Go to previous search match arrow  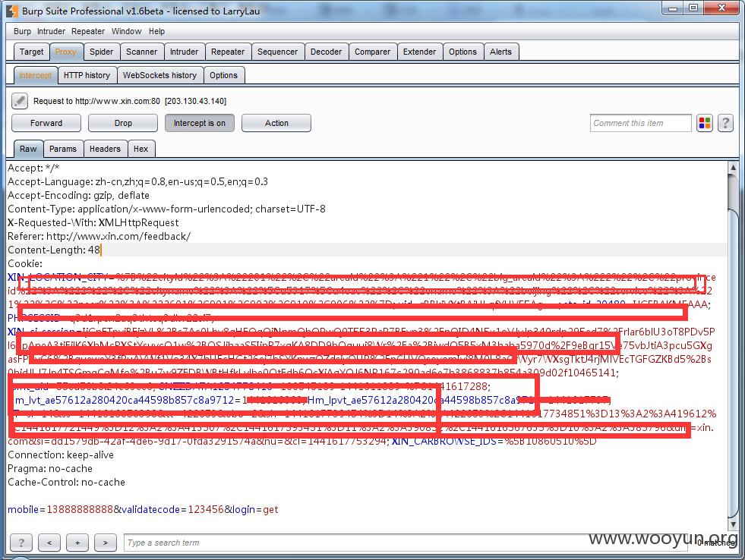pos(49,543)
